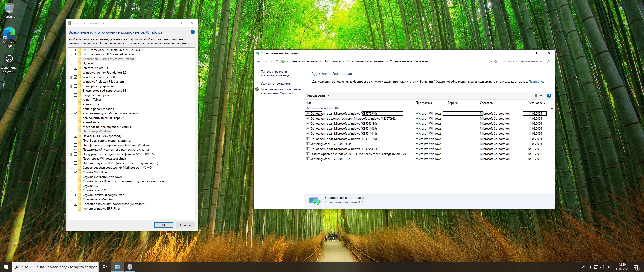644x272 pixels.
Task: Click Программы in the breadcrumb path
Action: (332, 61)
